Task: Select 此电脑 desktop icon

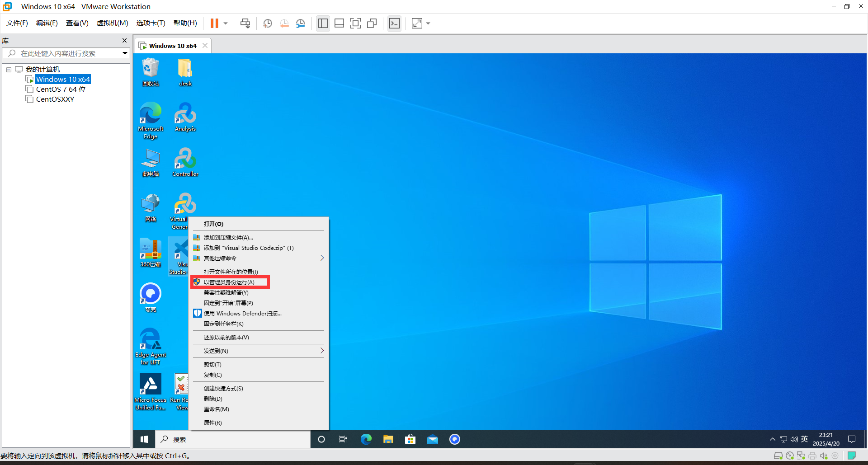Action: pyautogui.click(x=151, y=163)
